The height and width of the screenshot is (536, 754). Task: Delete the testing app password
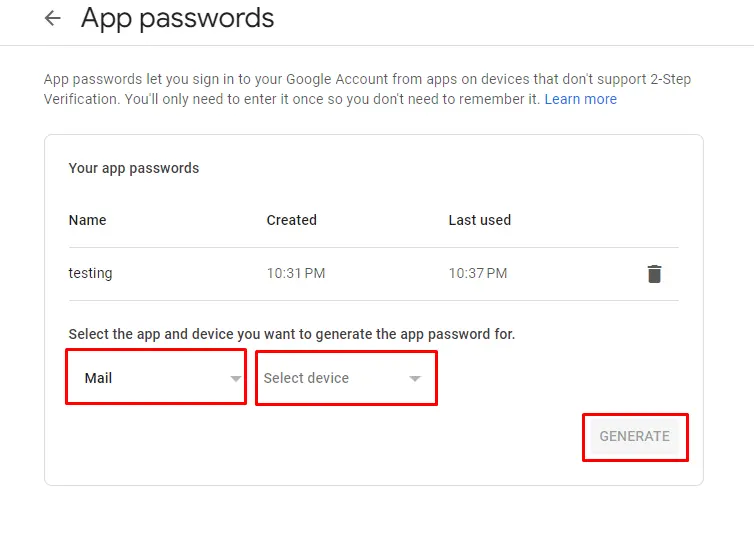[654, 274]
